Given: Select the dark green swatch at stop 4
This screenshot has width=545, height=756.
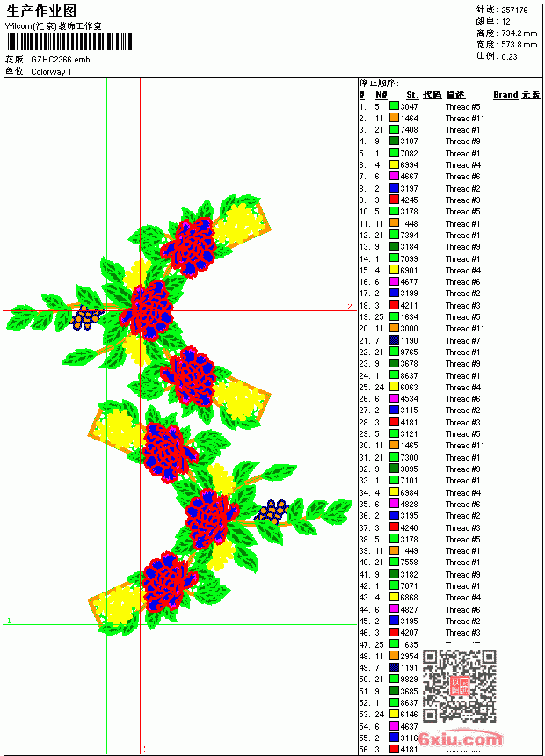Looking at the screenshot, I should pos(394,141).
